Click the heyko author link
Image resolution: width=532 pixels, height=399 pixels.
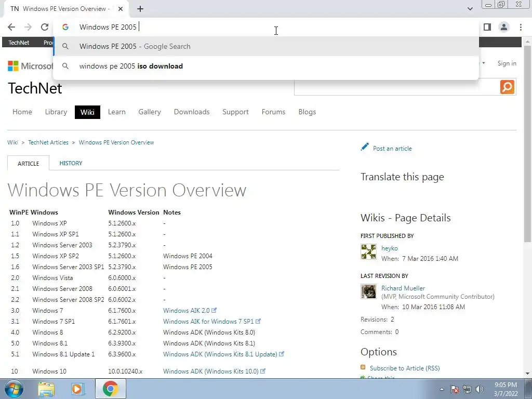click(390, 248)
